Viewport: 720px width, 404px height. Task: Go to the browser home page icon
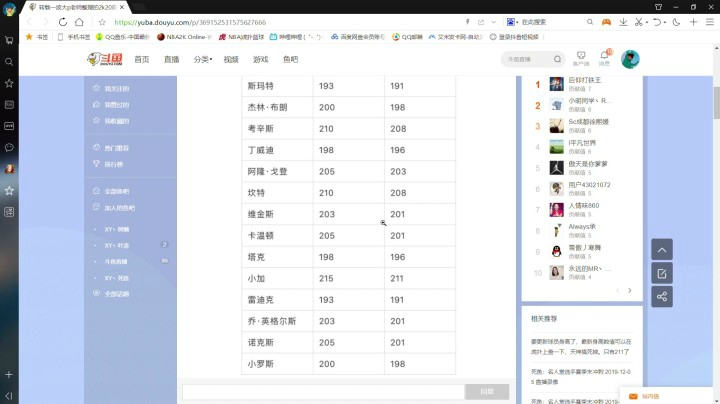(x=79, y=22)
